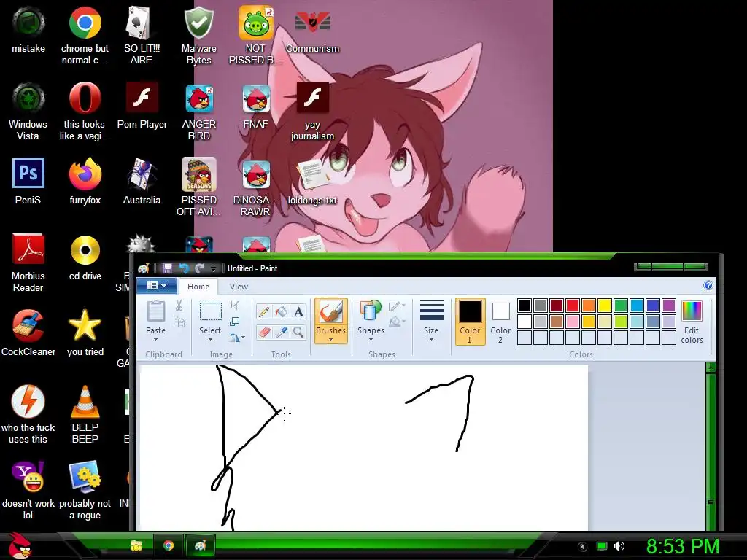Click the Copy icon under Cut

click(x=179, y=322)
